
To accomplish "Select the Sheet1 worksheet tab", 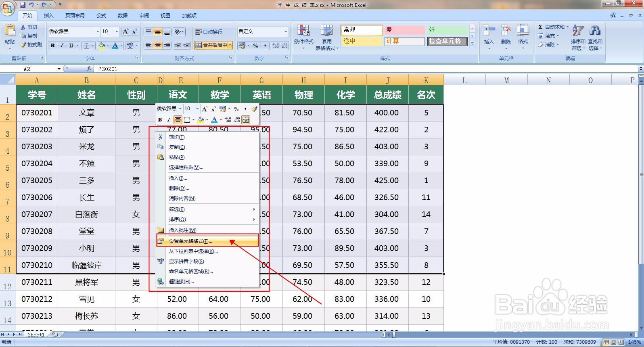I will (36, 335).
